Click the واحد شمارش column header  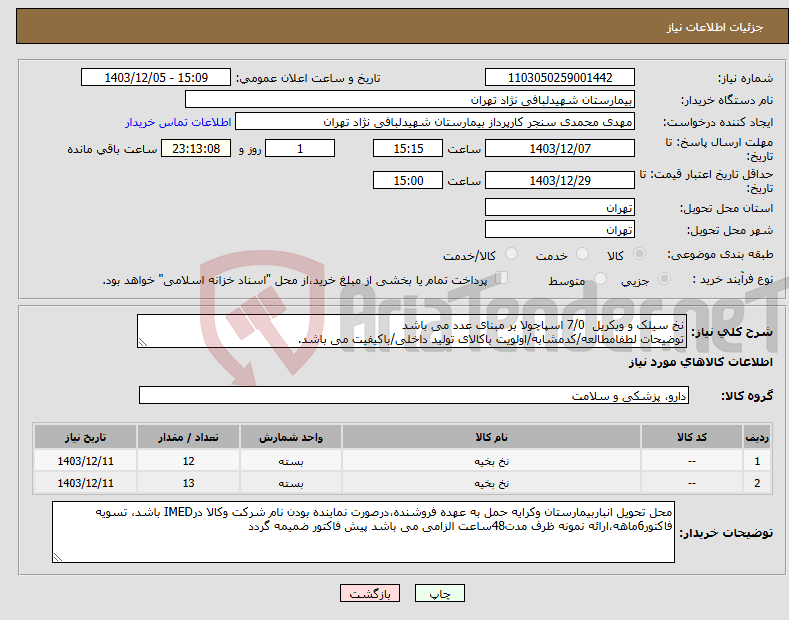click(x=290, y=437)
